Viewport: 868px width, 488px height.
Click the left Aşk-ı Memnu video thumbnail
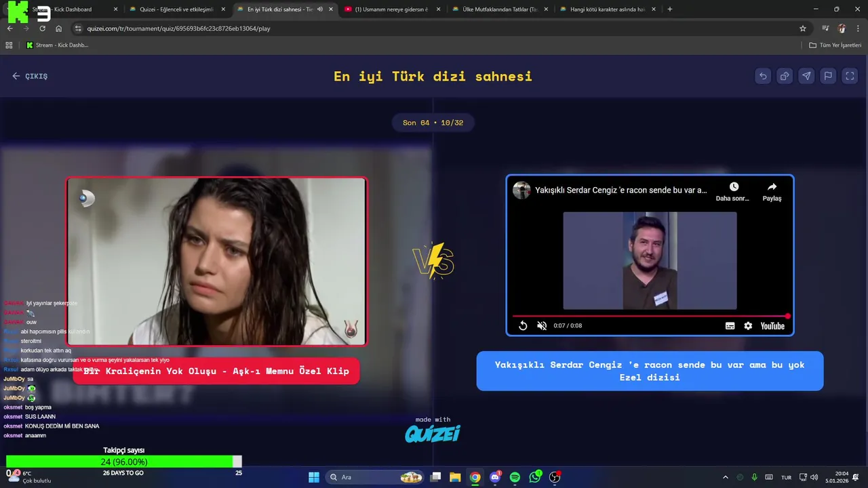(x=216, y=262)
